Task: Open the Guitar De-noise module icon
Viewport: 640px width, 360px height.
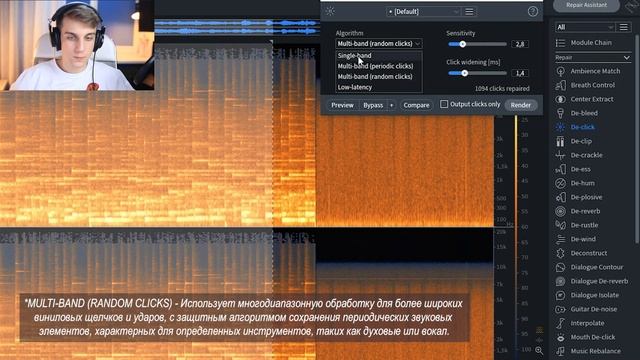Action: point(560,309)
